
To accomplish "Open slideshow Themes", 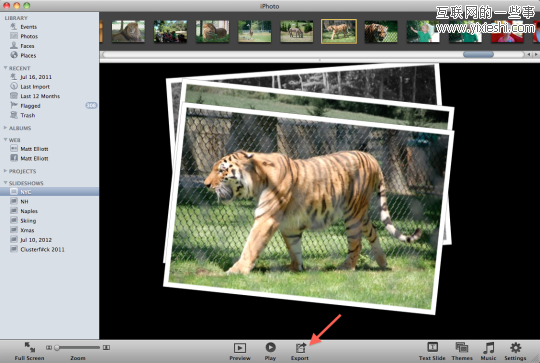I will coord(462,351).
